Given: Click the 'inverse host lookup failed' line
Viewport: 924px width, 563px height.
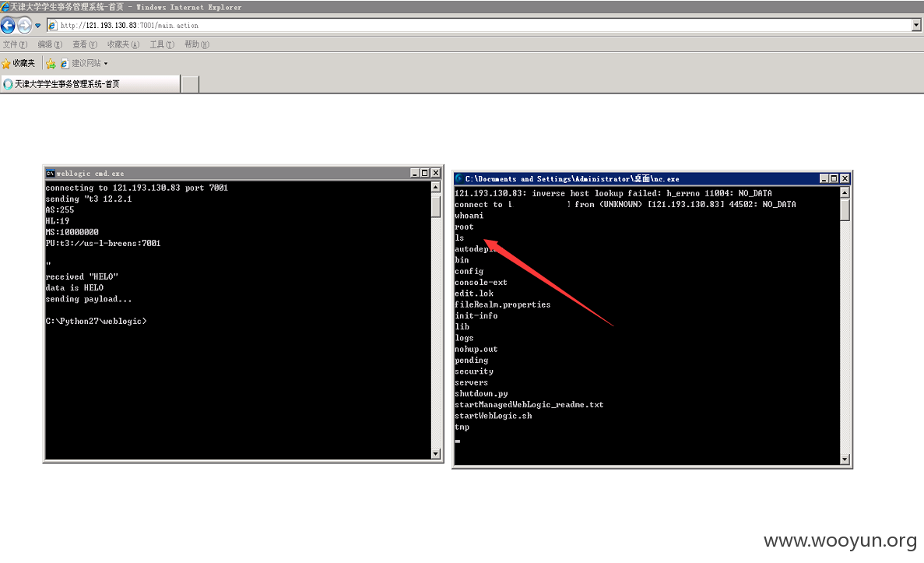Looking at the screenshot, I should click(613, 193).
